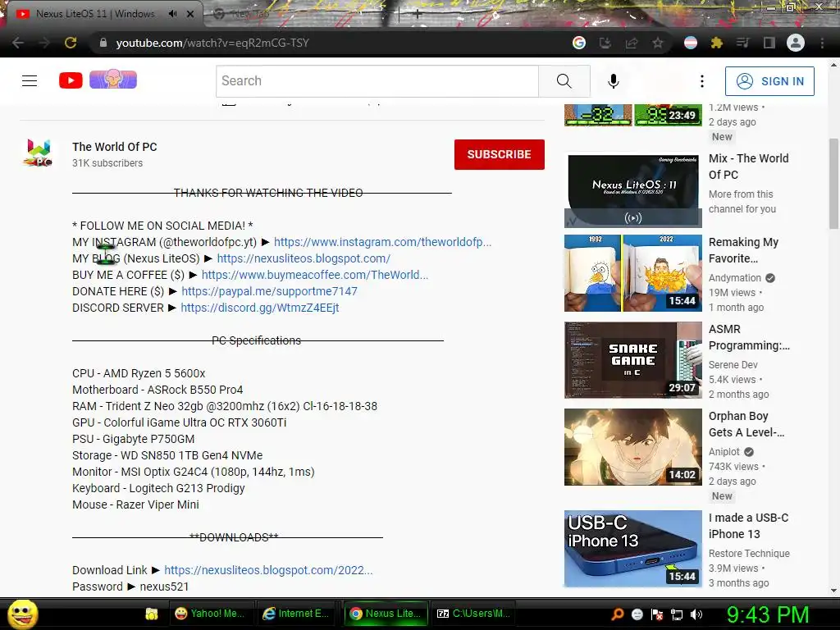This screenshot has height=630, width=840.
Task: Open the buymeacoffee.com link
Action: pyautogui.click(x=315, y=275)
